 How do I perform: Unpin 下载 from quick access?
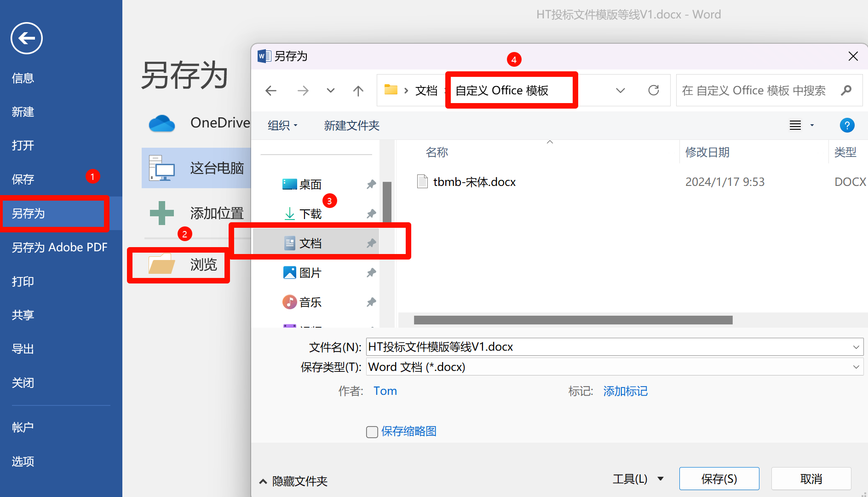coord(371,214)
